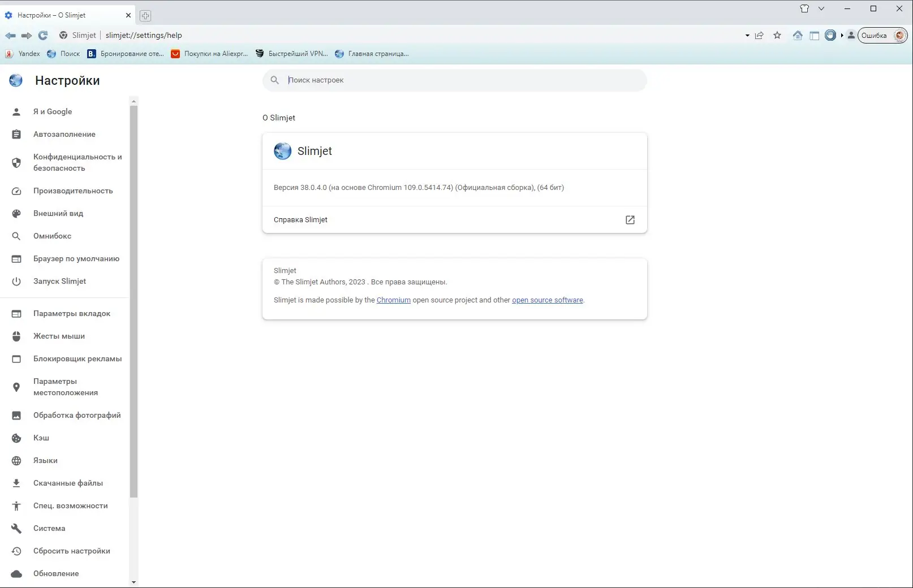Click the wrench icon for Система
This screenshot has height=588, width=913.
(16, 529)
